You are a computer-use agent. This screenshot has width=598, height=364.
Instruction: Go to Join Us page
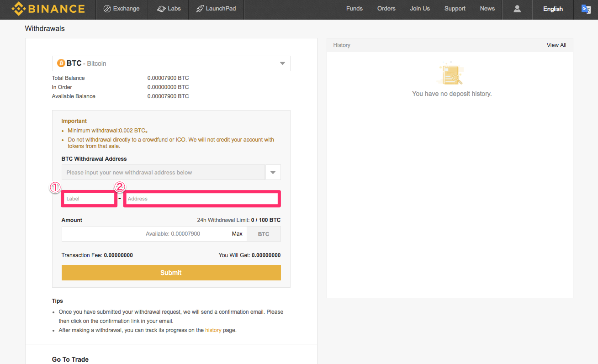click(420, 9)
